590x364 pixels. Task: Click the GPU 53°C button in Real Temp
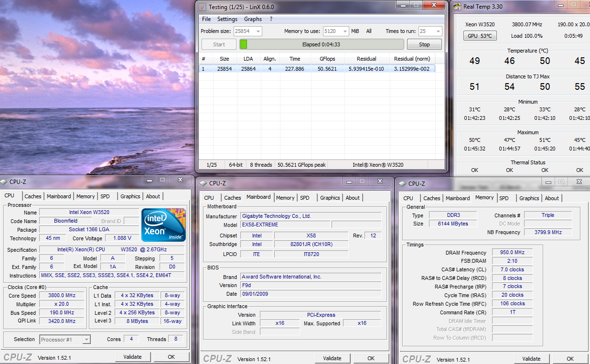point(480,36)
